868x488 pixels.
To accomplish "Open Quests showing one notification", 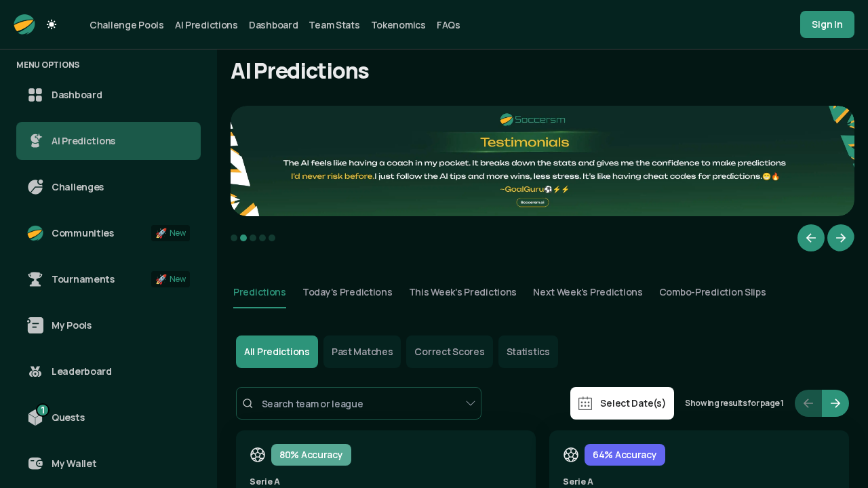I will (x=68, y=418).
